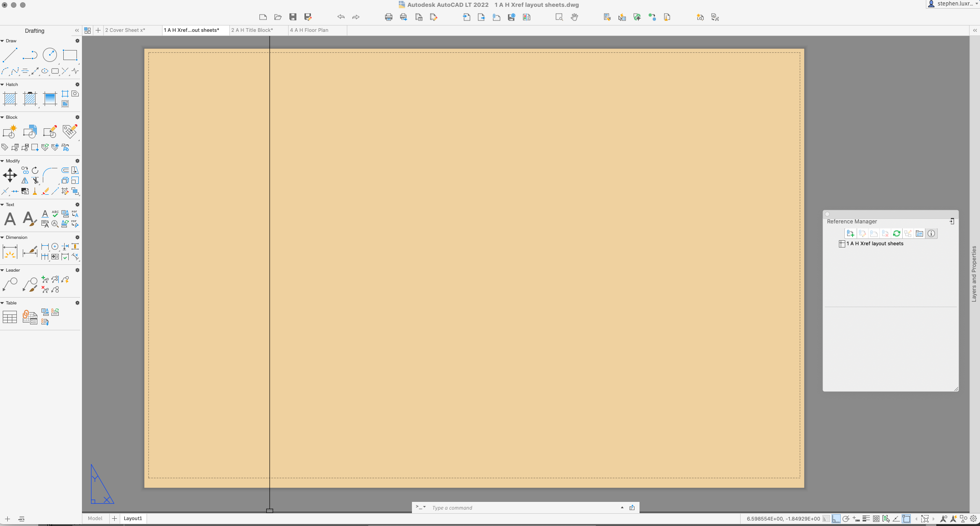Switch to the 2 Cover Sheet x tab
980x526 pixels.
coord(125,30)
